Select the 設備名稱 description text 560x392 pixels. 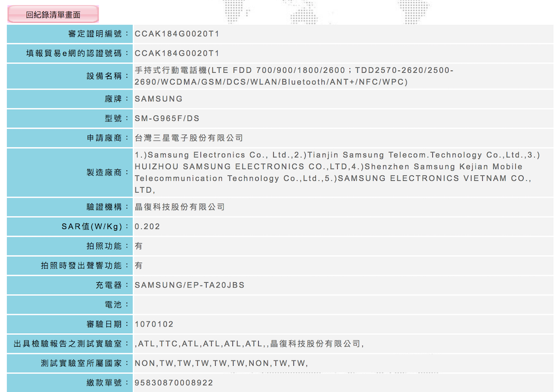pos(294,76)
